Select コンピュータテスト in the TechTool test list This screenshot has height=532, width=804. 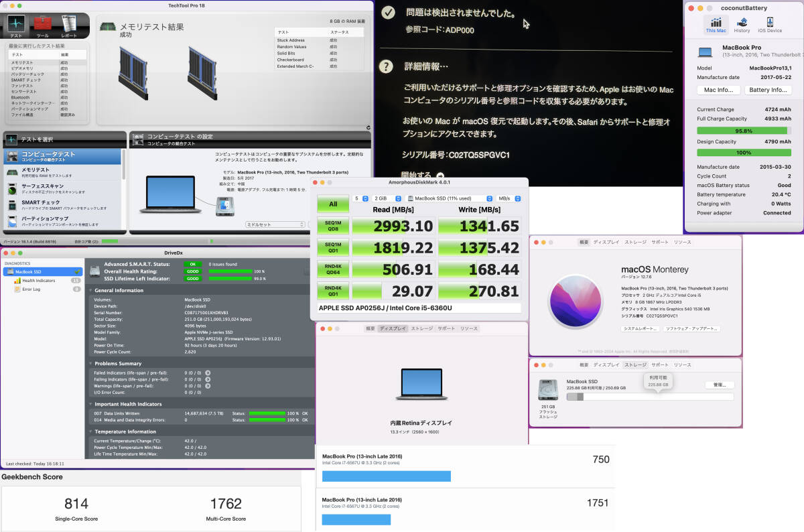click(63, 155)
